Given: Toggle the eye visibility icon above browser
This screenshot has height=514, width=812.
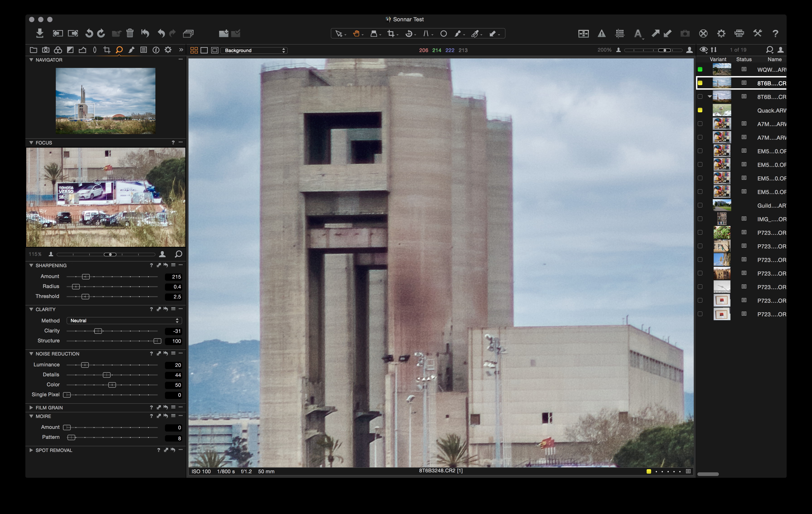Looking at the screenshot, I should click(x=703, y=50).
